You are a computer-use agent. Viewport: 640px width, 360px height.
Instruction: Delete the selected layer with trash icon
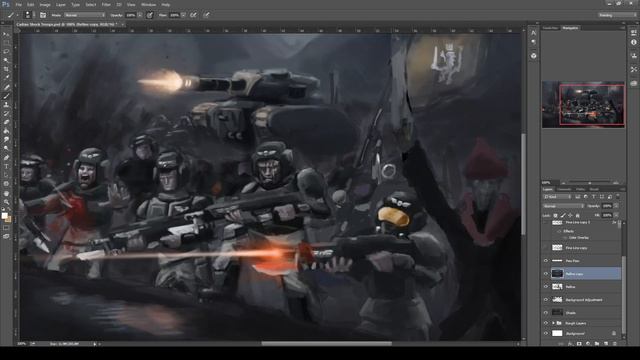tap(615, 344)
